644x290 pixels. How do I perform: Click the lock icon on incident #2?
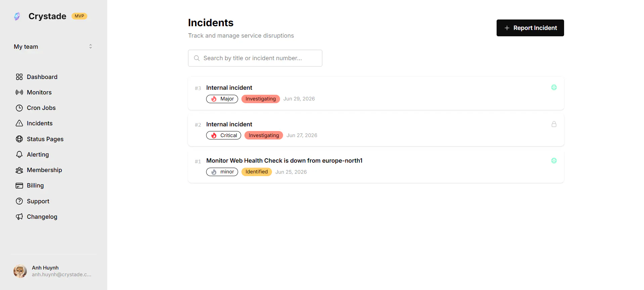554,124
